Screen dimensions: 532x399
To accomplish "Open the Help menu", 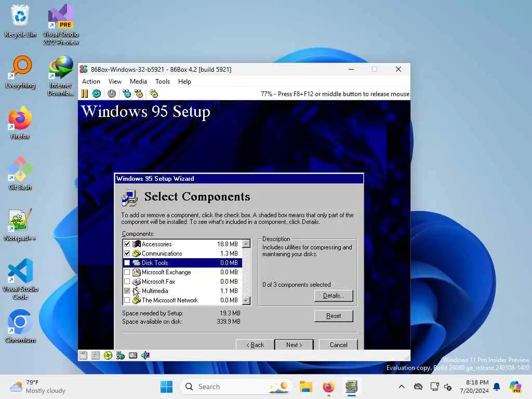I will coord(184,82).
